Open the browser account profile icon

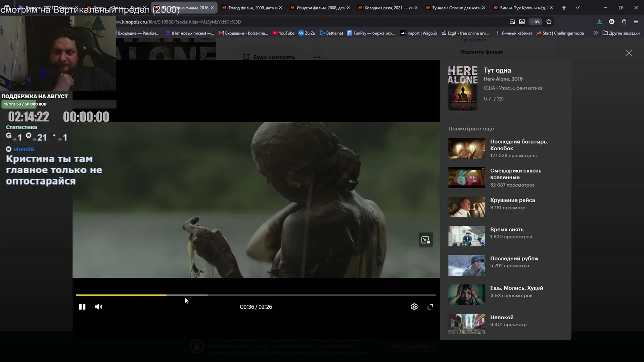pyautogui.click(x=612, y=22)
